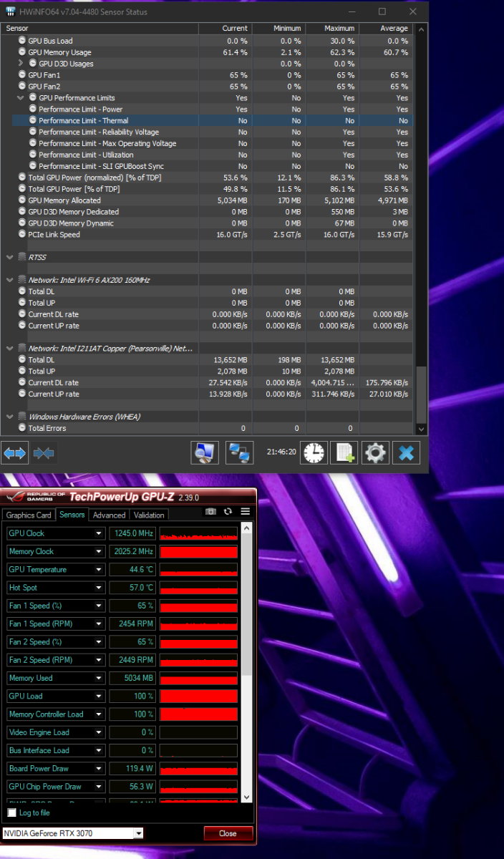
Task: Select the Total GPU Power [% of TDP] row
Action: pyautogui.click(x=208, y=189)
